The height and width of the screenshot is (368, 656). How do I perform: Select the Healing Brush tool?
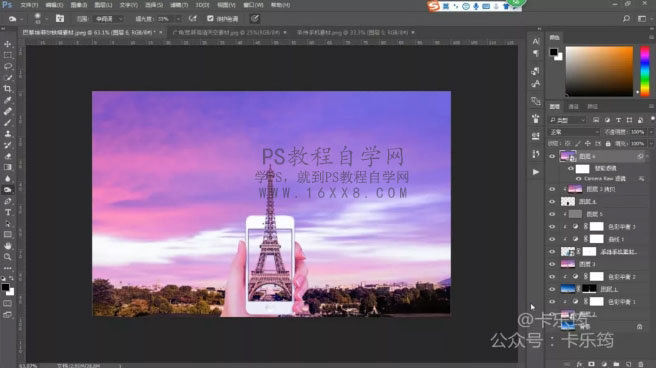(8, 111)
